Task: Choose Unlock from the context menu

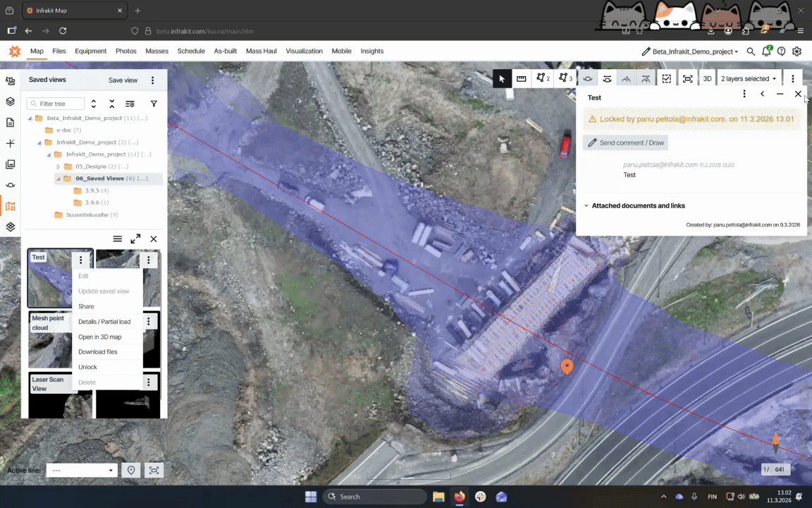Action: coord(88,367)
